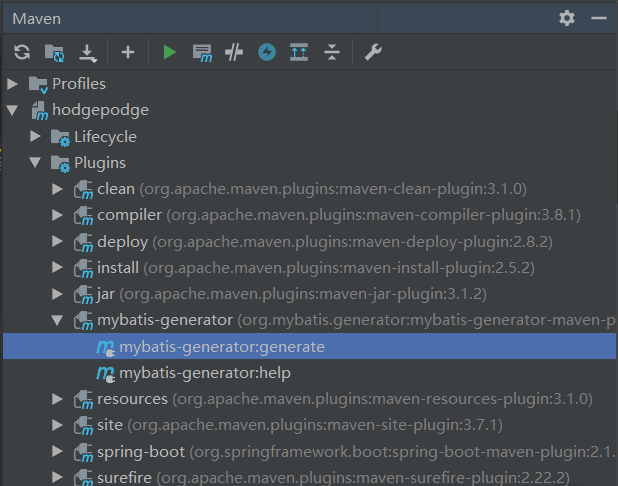Collapse the hodgepodge project node
The width and height of the screenshot is (618, 486).
[x=12, y=110]
